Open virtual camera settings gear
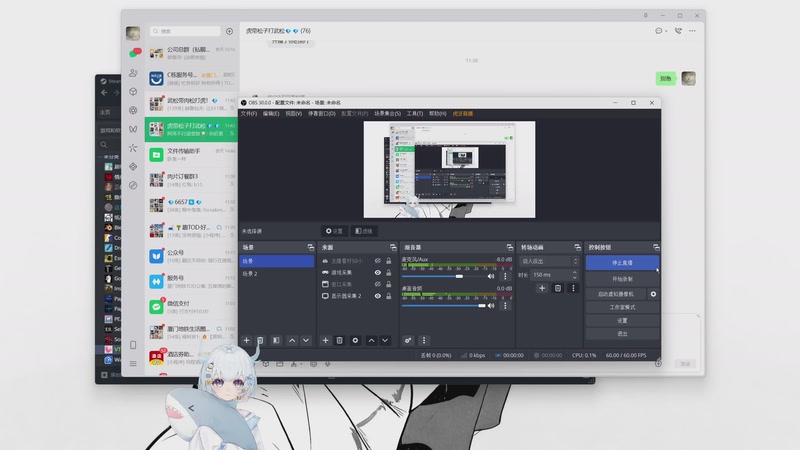Screen dimensions: 800x450 pyautogui.click(x=653, y=294)
